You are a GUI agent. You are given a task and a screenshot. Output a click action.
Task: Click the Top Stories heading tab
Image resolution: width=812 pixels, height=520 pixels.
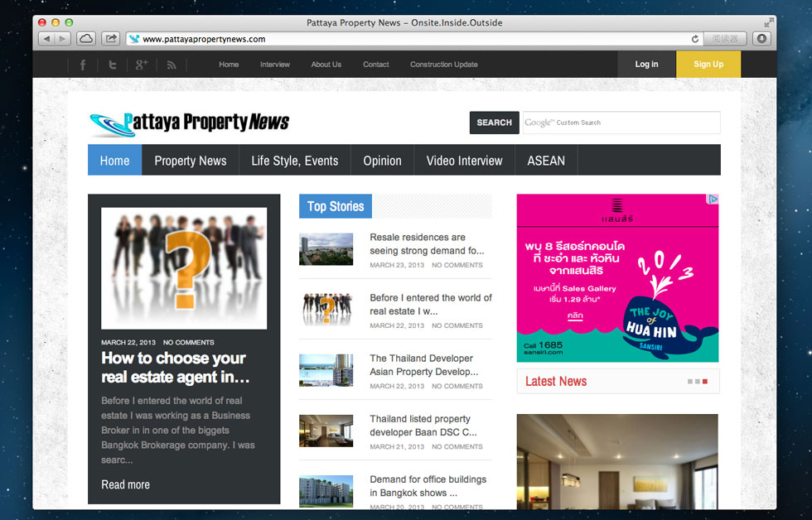pyautogui.click(x=336, y=206)
